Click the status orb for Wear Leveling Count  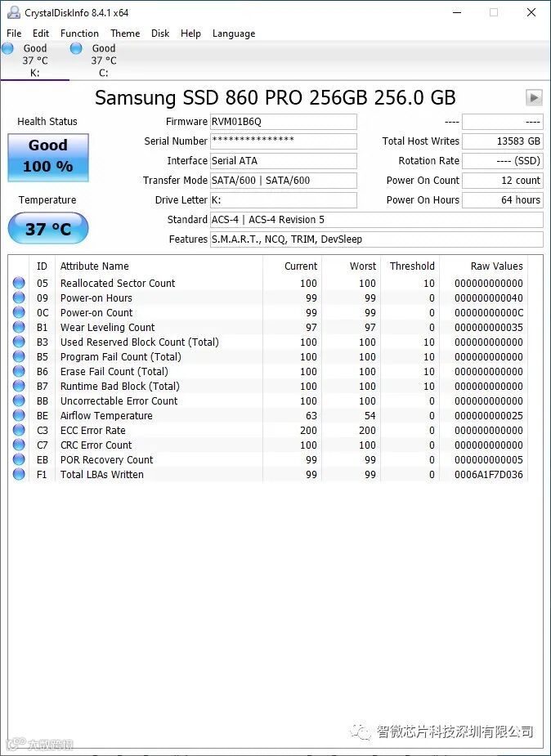click(19, 327)
